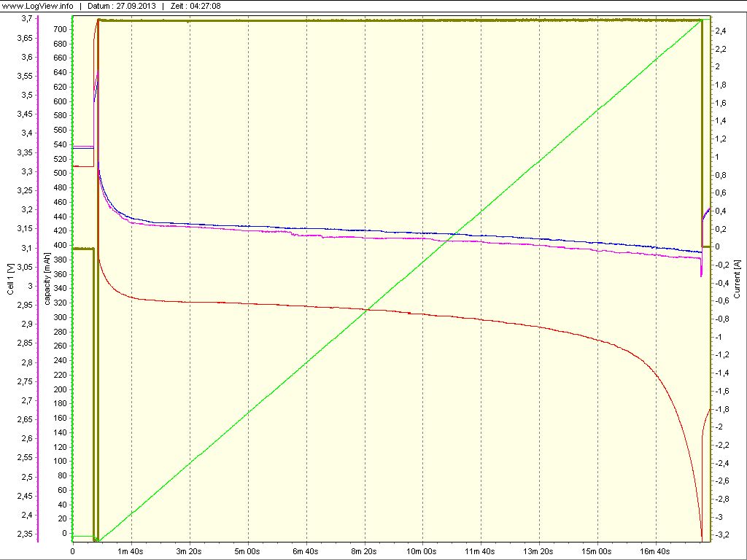Click the 2,35 voltage axis tick
The image size is (747, 560).
coord(25,534)
